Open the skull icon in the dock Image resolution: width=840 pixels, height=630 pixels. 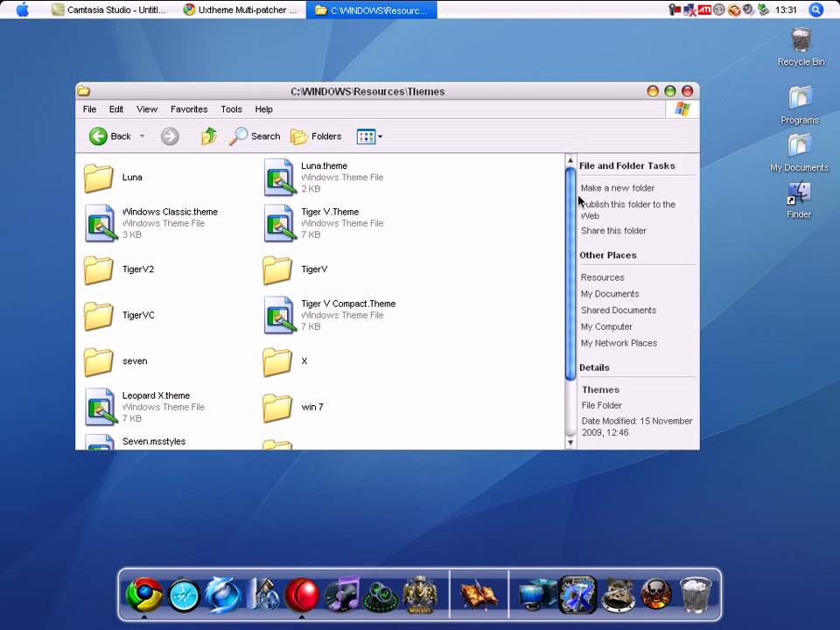point(656,595)
